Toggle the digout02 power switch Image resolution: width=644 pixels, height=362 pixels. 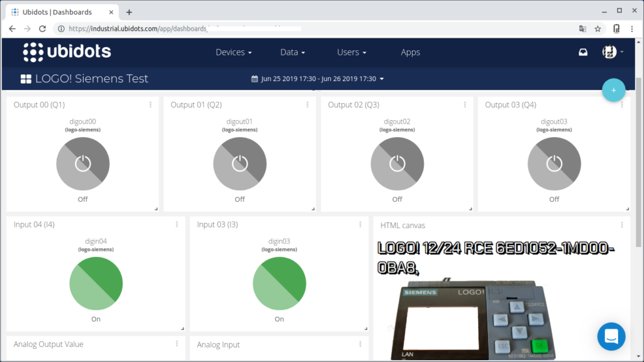pyautogui.click(x=397, y=164)
